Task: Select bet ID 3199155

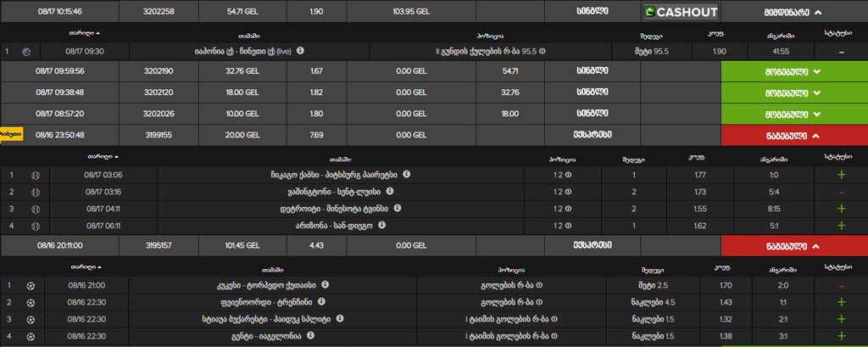Action: pyautogui.click(x=159, y=135)
